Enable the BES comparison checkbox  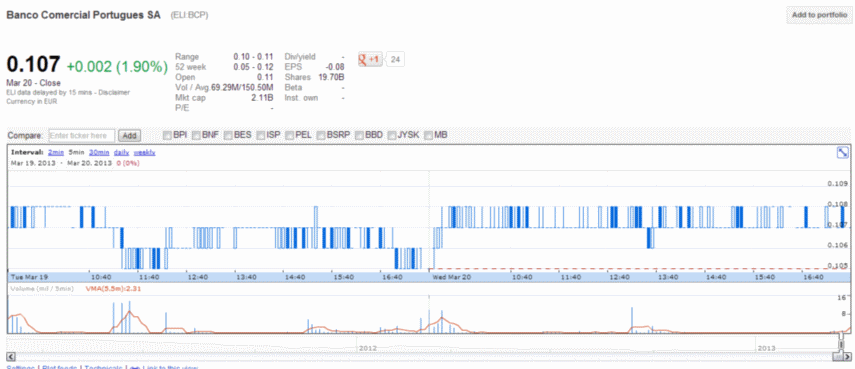[228, 135]
